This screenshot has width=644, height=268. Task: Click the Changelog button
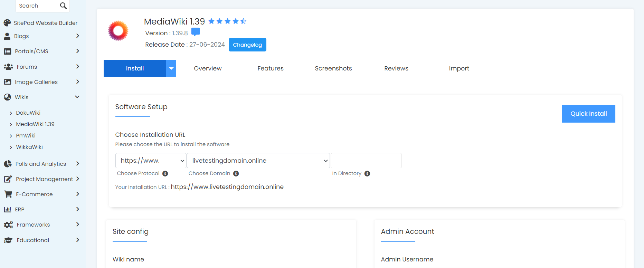(247, 45)
